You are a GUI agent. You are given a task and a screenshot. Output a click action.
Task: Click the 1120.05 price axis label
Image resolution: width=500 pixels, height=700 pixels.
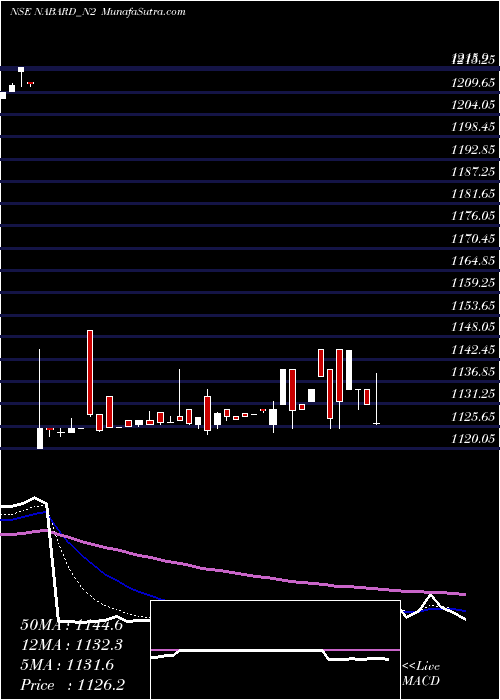click(x=473, y=439)
